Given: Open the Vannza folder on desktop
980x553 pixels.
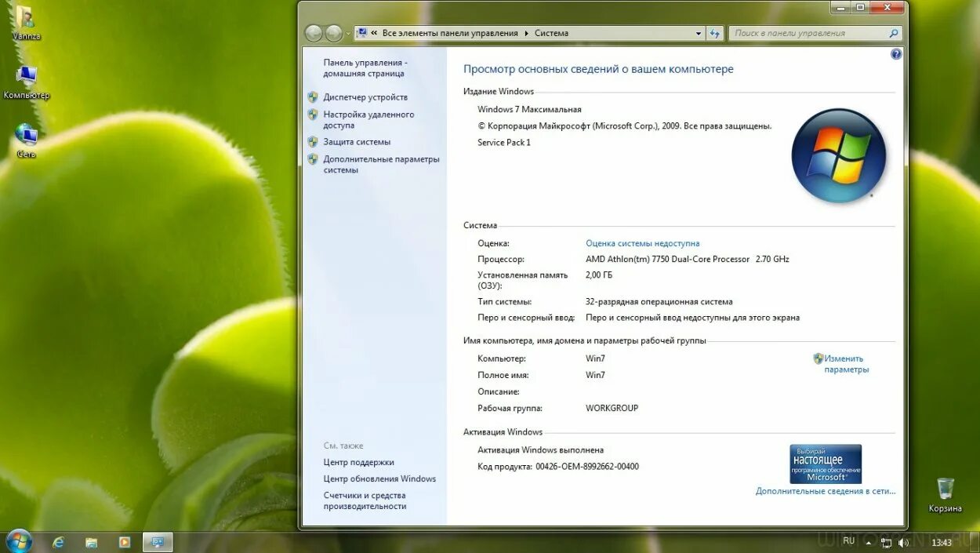Looking at the screenshot, I should 25,23.
